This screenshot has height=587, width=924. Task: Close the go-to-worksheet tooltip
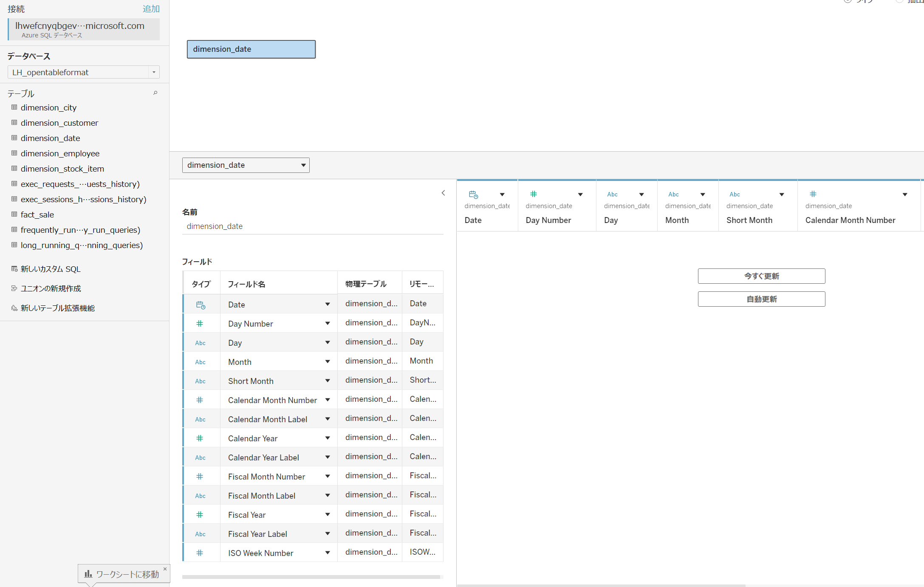165,569
